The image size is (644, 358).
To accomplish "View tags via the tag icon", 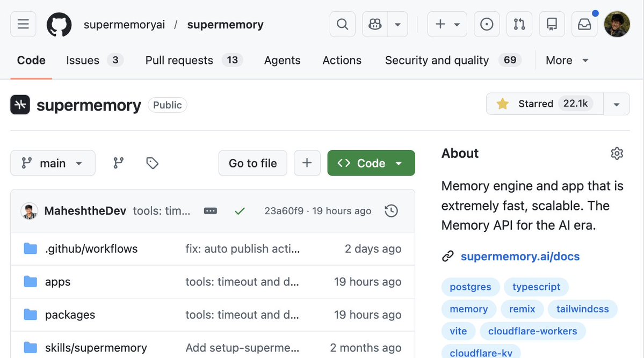I will point(153,163).
